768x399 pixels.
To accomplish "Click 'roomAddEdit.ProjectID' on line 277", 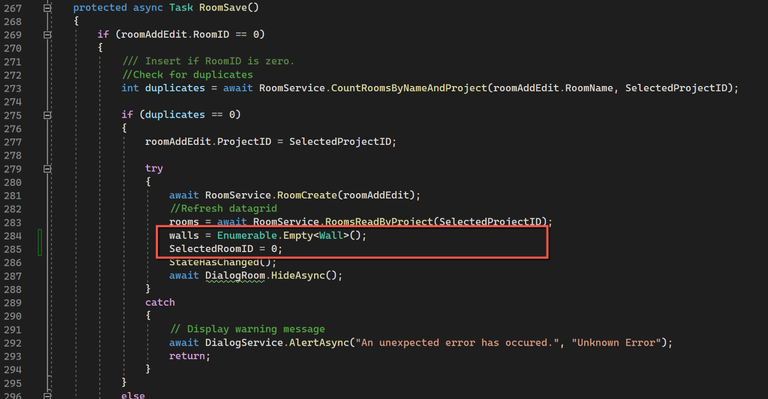I will coord(208,141).
